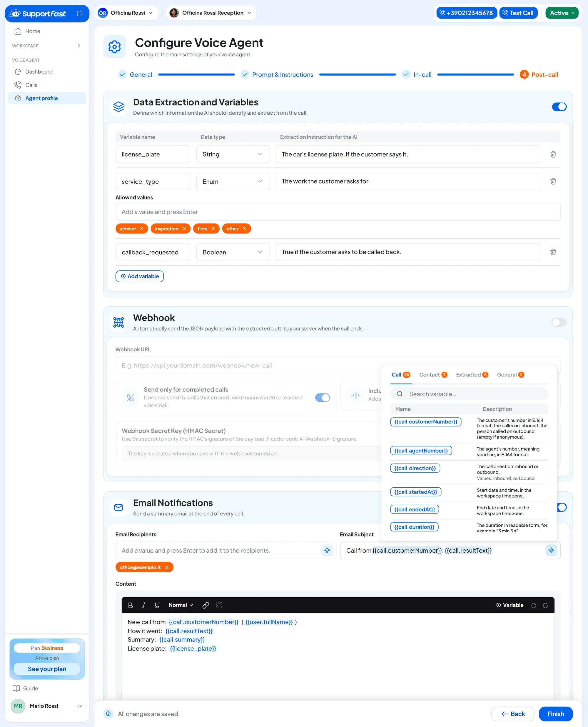The width and height of the screenshot is (588, 727).
Task: Insert the {{call.direction}} variable chip
Action: 415,468
